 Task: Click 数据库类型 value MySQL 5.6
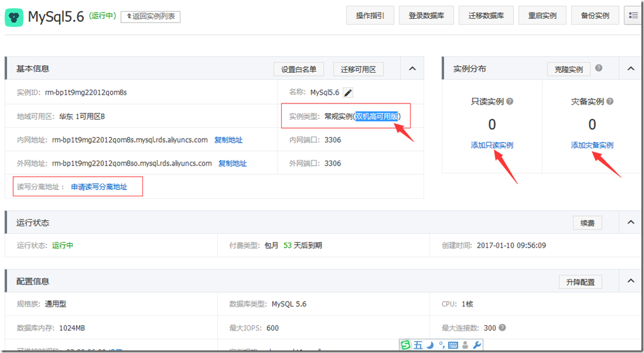coord(289,304)
